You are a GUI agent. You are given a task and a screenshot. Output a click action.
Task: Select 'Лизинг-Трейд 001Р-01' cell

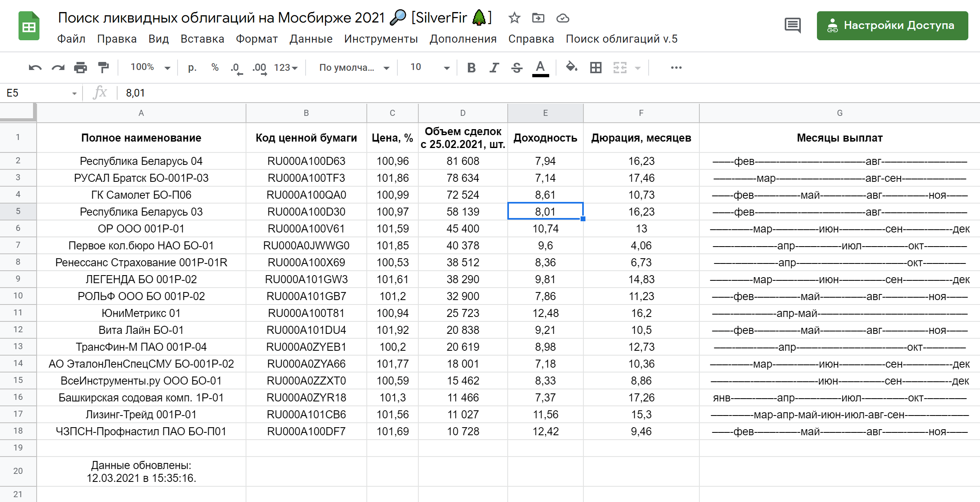click(141, 414)
